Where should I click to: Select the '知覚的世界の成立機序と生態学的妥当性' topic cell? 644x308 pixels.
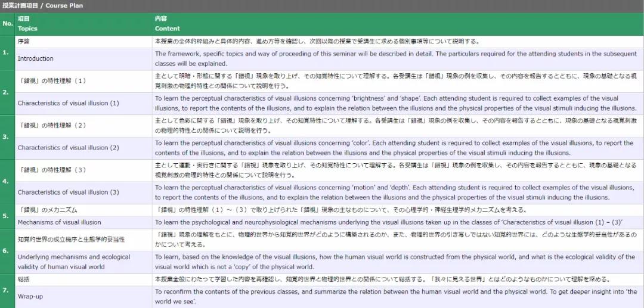[83, 239]
